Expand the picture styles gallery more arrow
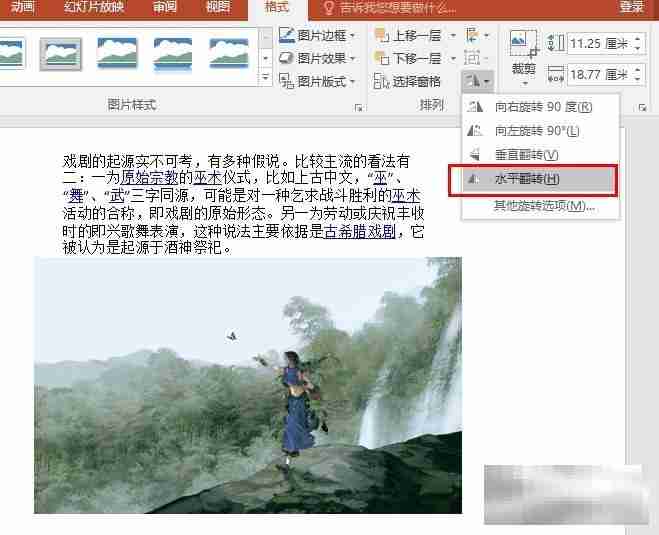Screen dimensions: 659x535 point(266,77)
